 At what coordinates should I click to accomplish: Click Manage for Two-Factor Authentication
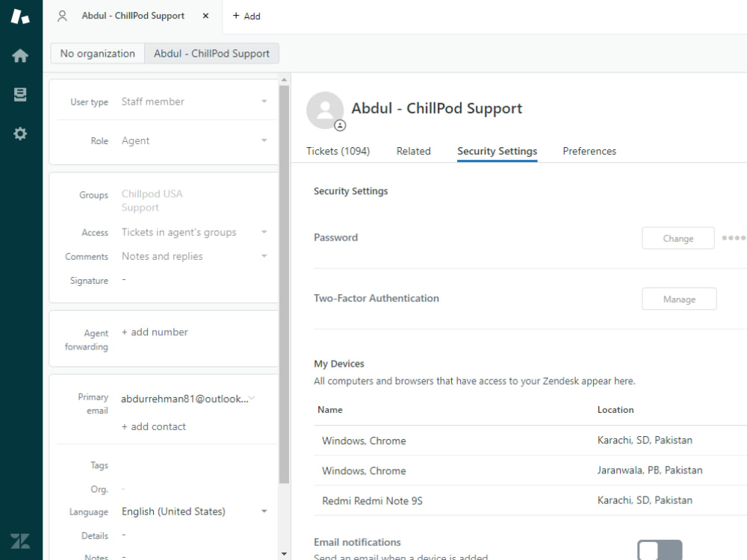679,299
